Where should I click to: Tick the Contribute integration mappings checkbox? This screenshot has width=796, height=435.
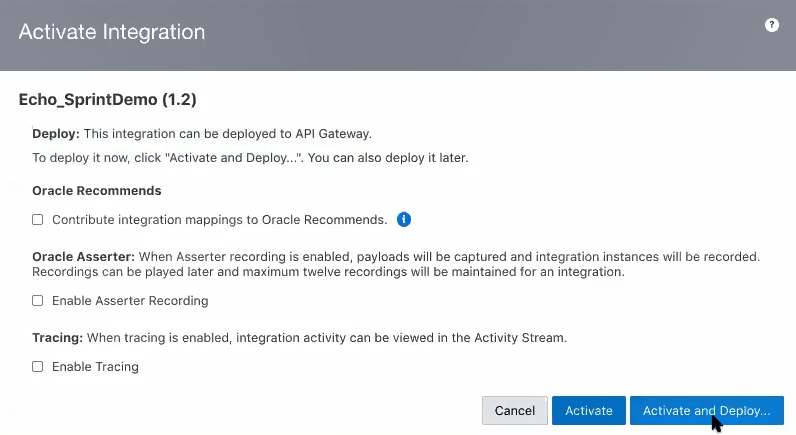[38, 219]
